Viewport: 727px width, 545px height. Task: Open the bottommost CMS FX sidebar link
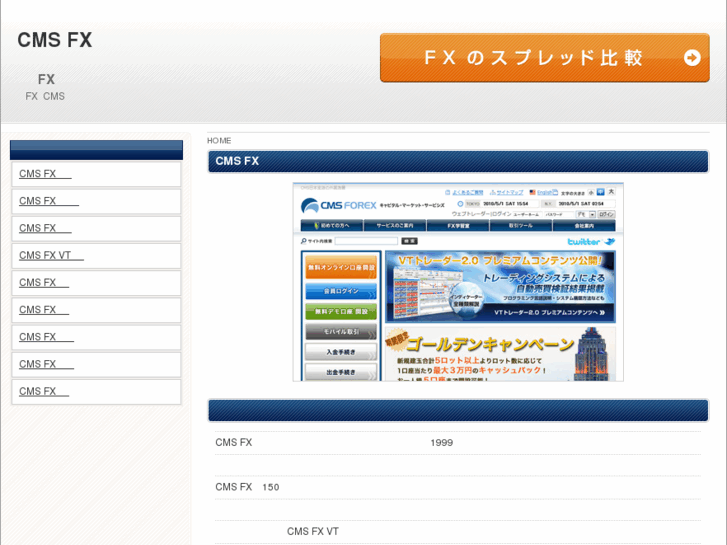[x=44, y=391]
